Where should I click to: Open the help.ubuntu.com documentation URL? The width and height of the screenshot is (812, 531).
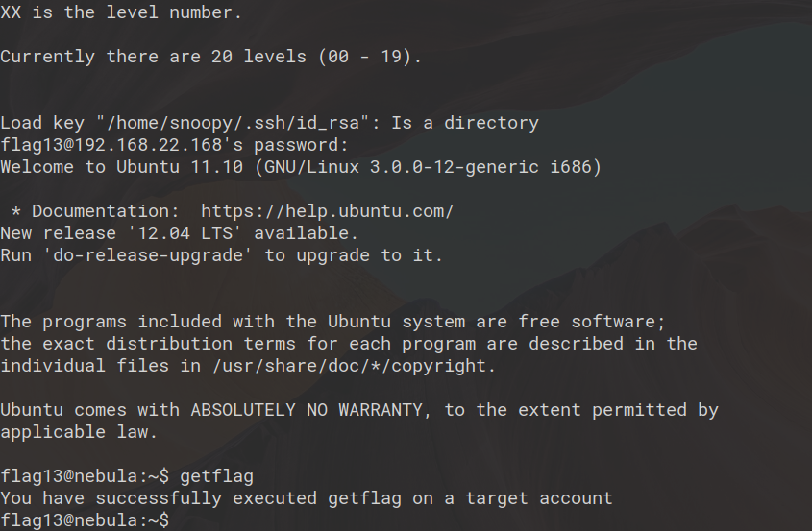(327, 211)
